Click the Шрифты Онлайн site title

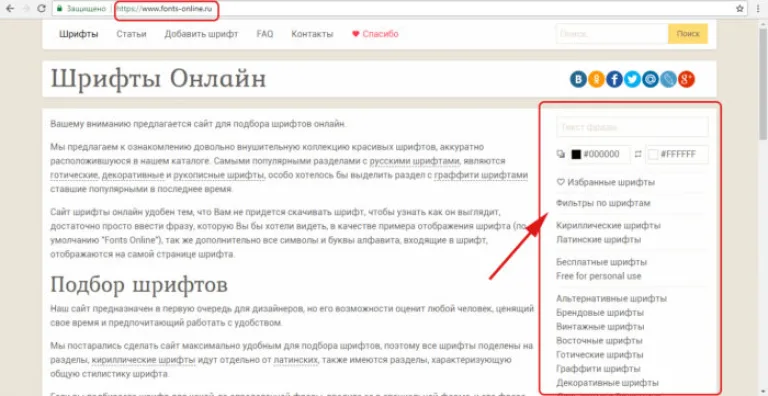(x=158, y=79)
